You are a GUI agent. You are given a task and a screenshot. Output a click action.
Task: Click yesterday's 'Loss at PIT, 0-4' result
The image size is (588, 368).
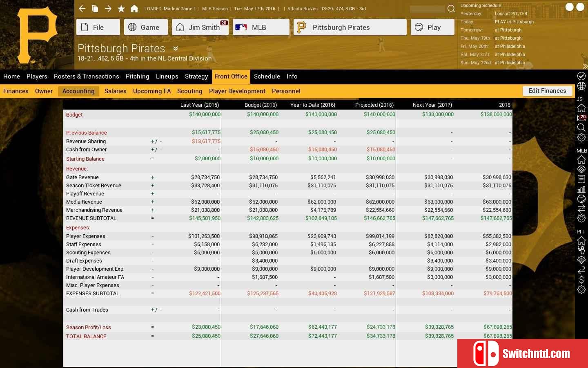tap(511, 13)
